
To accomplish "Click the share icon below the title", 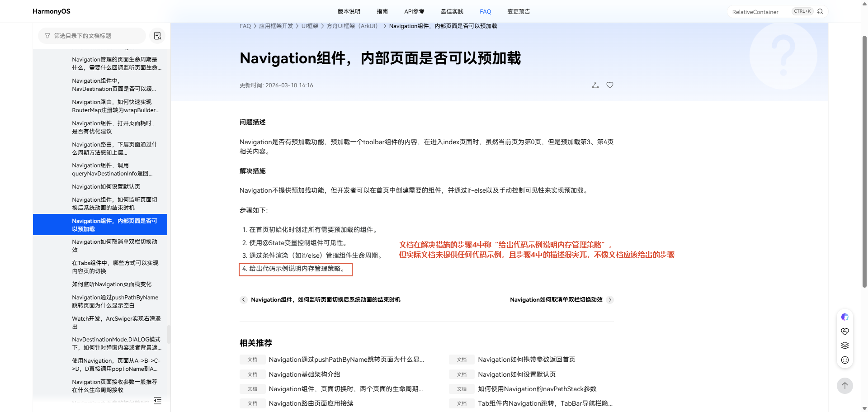I will (x=595, y=85).
